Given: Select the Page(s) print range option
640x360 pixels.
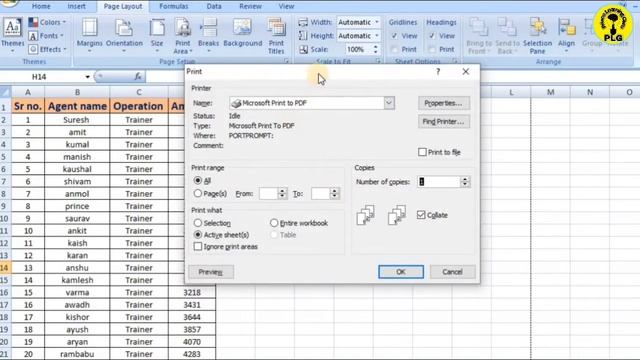Looking at the screenshot, I should pyautogui.click(x=198, y=193).
